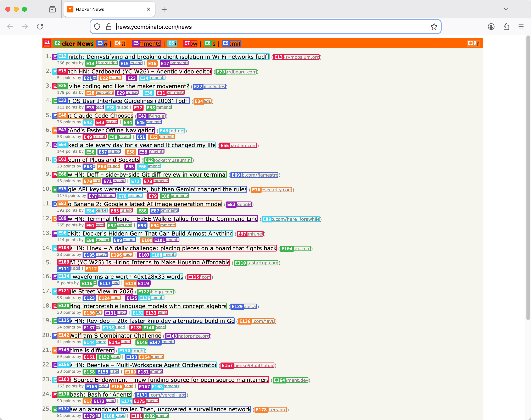Open the Firefox account icon
Image resolution: width=531 pixels, height=420 pixels.
click(491, 27)
